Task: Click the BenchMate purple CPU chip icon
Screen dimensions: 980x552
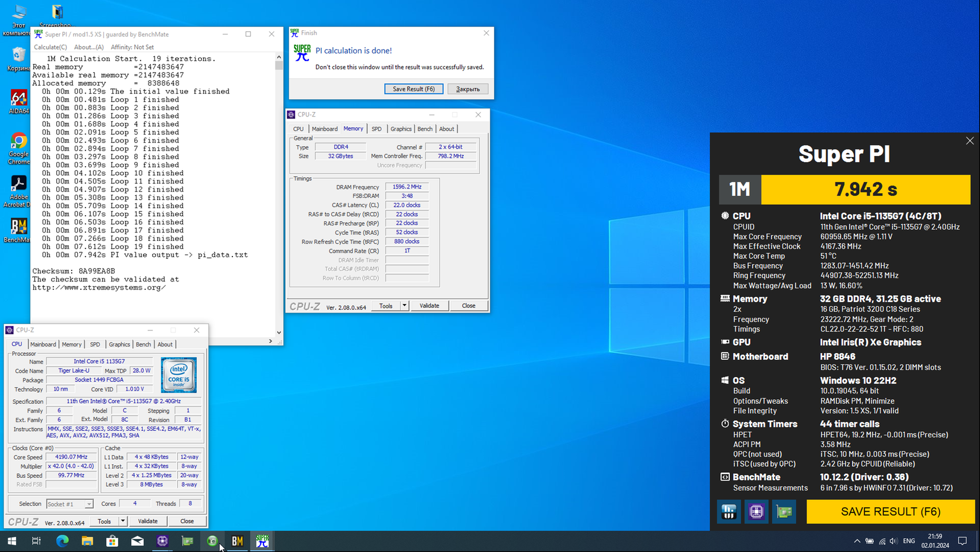Action: 756,512
